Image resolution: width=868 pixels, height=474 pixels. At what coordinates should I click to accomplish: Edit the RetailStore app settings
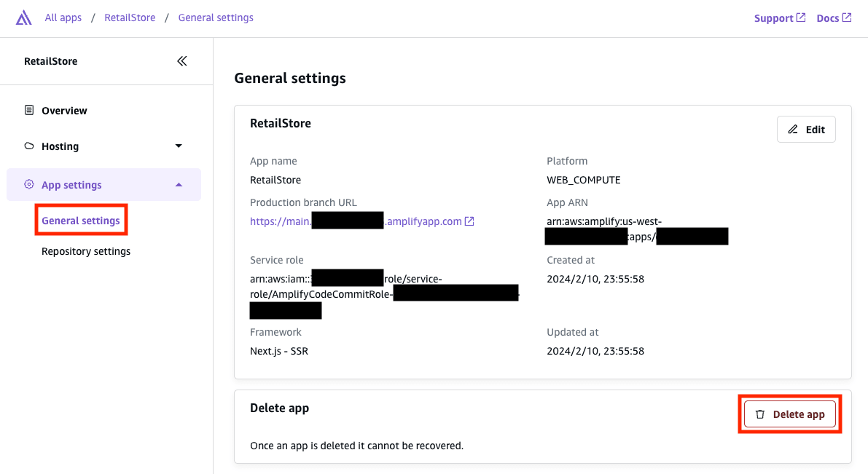point(806,130)
